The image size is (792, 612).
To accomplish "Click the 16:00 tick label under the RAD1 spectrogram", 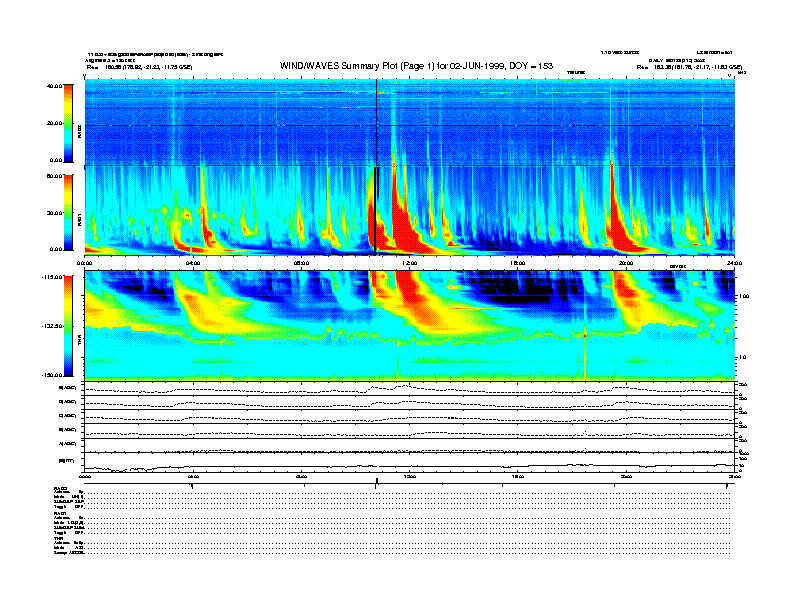I will (518, 263).
